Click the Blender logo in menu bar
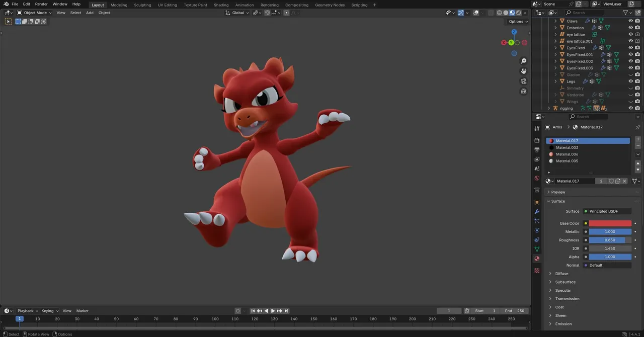 point(6,4)
